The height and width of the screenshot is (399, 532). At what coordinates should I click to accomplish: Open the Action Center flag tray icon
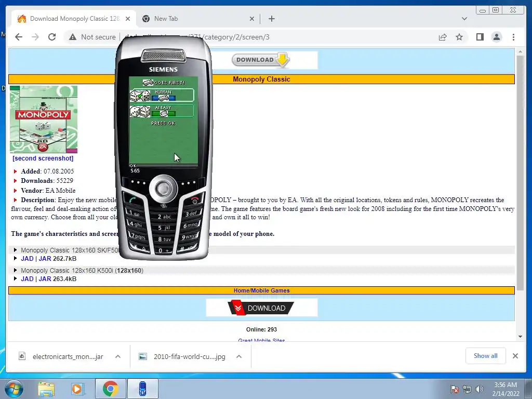coord(454,389)
